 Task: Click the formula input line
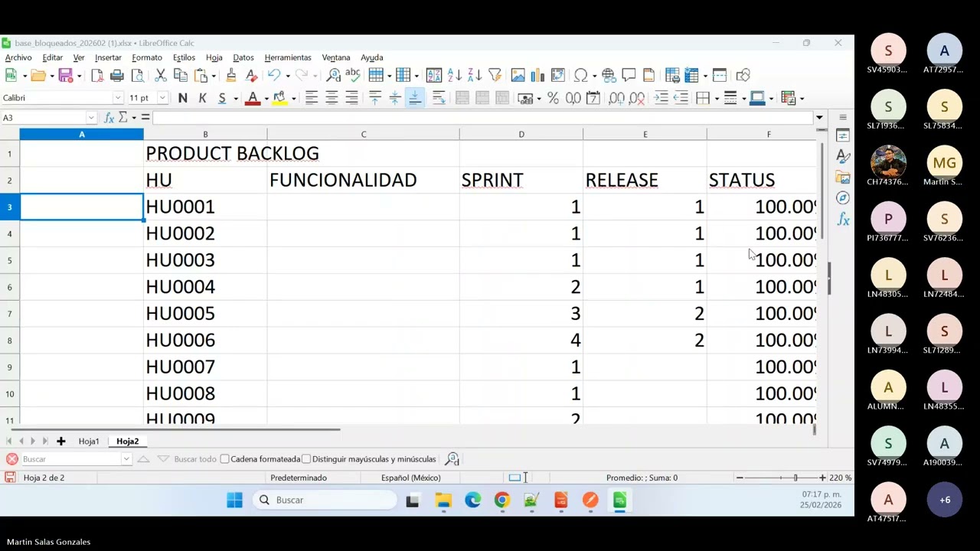tap(482, 118)
